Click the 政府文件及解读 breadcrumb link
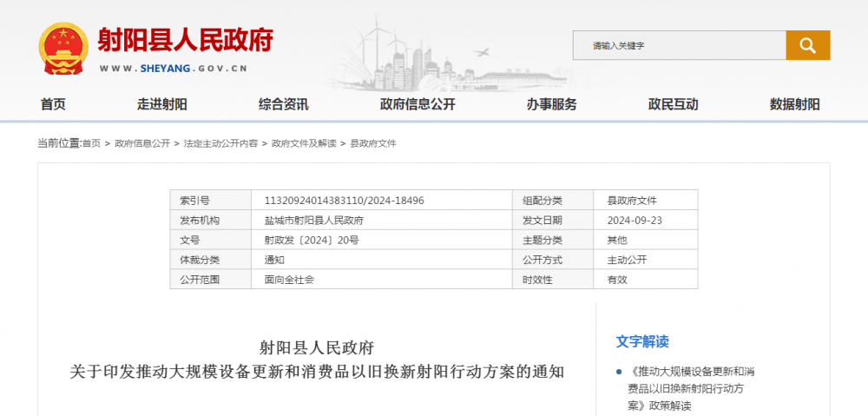 tap(304, 143)
